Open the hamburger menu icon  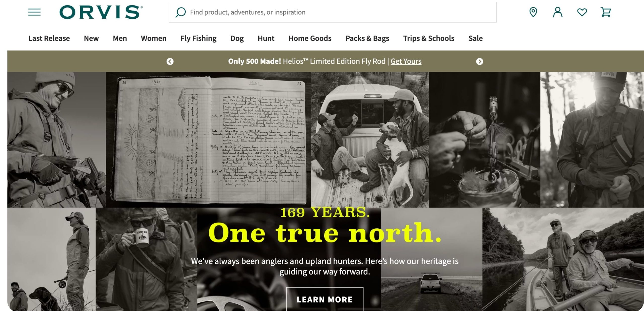pyautogui.click(x=34, y=12)
